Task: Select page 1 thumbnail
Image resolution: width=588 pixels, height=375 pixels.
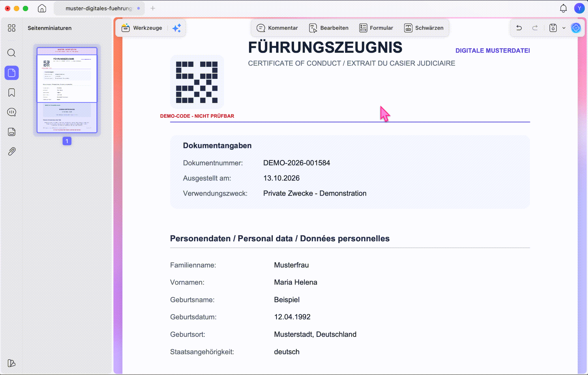Action: click(x=67, y=90)
